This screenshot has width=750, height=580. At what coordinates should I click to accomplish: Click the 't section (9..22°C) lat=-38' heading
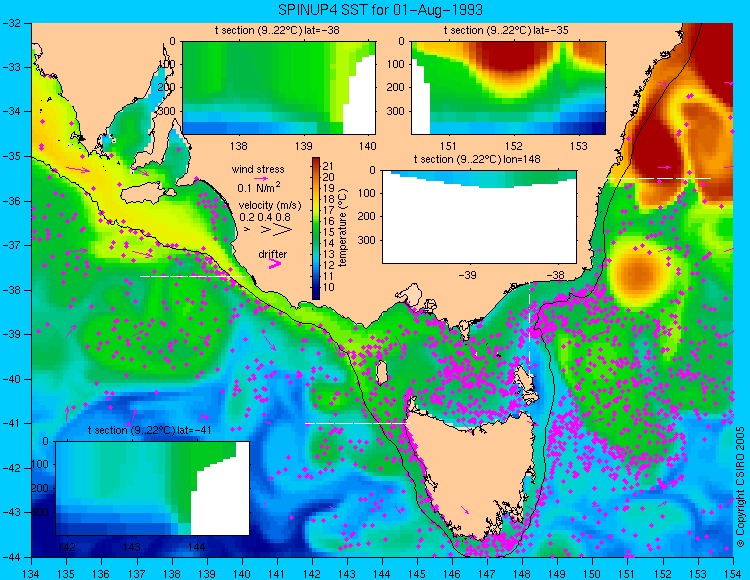pyautogui.click(x=277, y=30)
